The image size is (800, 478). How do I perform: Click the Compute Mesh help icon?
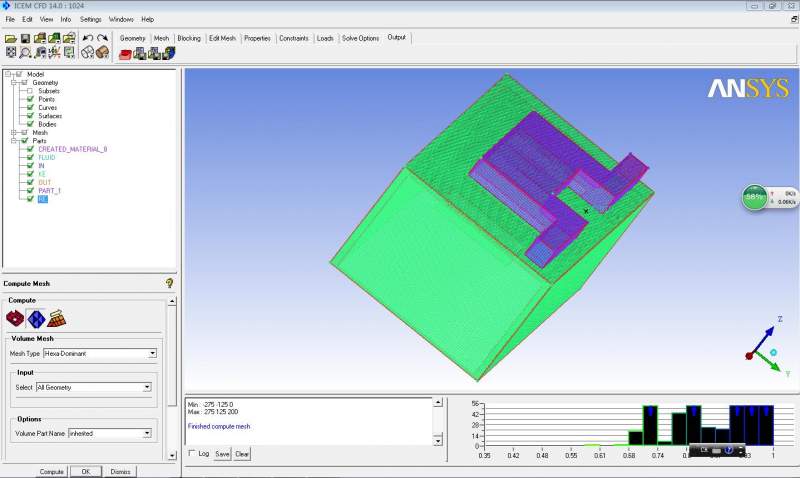click(169, 283)
